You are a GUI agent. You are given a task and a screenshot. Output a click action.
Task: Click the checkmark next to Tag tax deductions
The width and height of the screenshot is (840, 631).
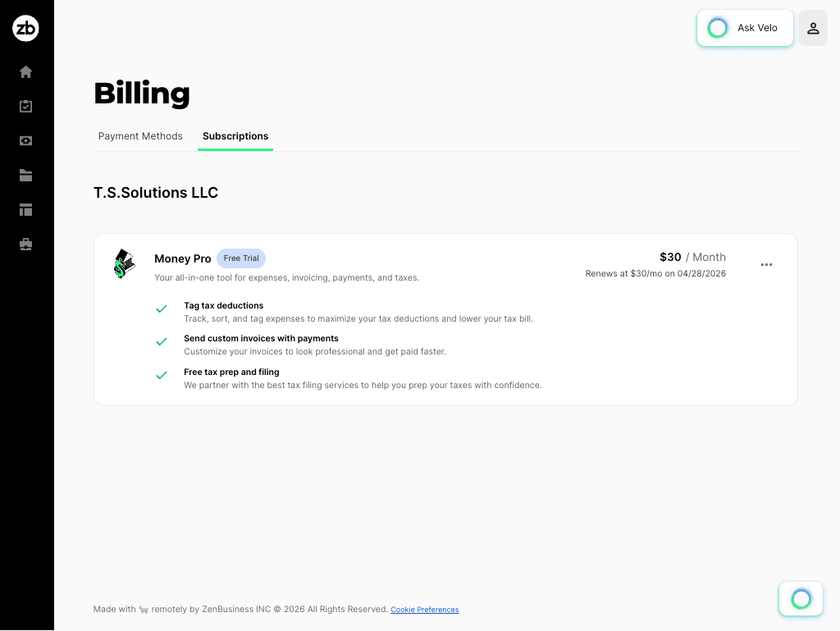pyautogui.click(x=162, y=309)
